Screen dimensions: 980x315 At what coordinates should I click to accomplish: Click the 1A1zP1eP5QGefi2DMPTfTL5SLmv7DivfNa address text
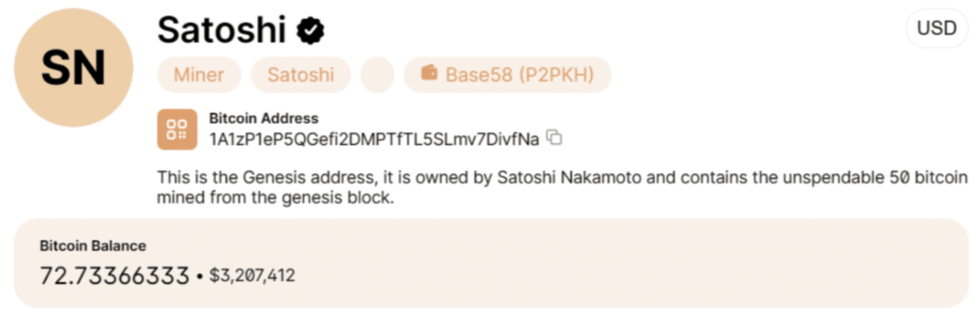coord(374,139)
